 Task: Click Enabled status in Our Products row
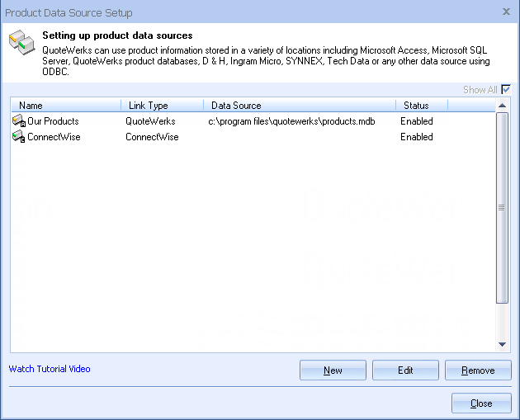(x=417, y=121)
